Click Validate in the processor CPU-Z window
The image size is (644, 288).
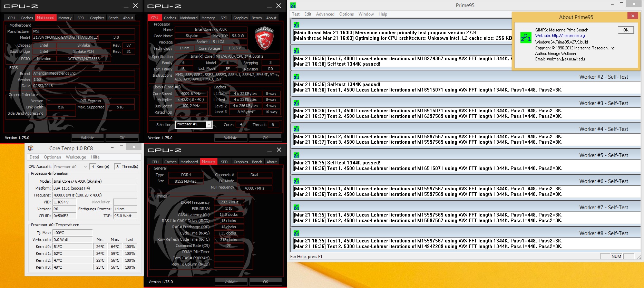231,138
